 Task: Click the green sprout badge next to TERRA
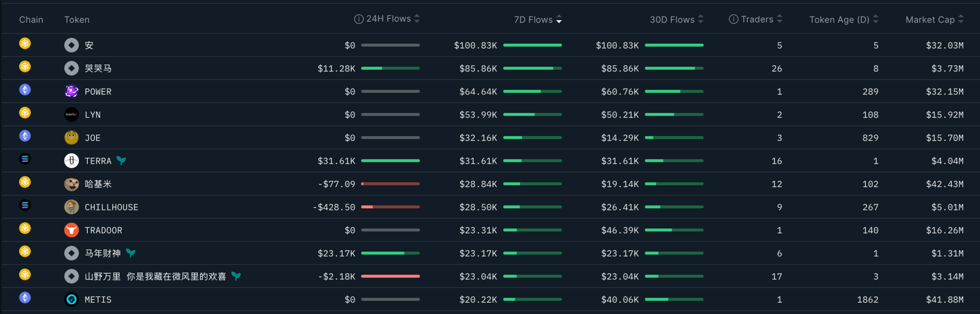pyautogui.click(x=121, y=161)
